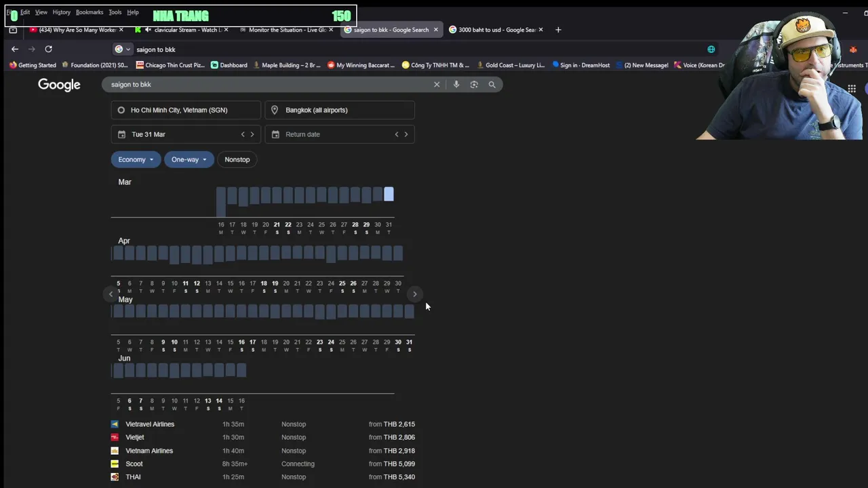Open the One-way trip type dropdown
This screenshot has height=488, width=868.
tap(189, 159)
